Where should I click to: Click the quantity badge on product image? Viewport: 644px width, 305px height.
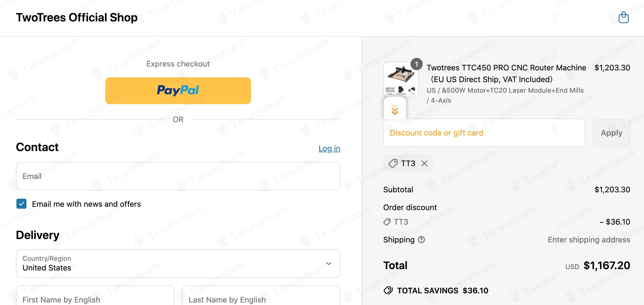click(x=416, y=64)
